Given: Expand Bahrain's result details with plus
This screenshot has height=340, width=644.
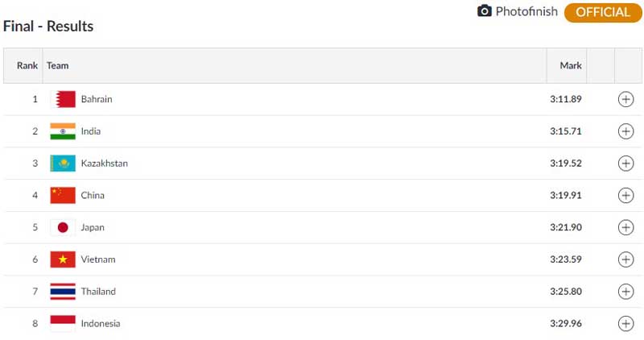Looking at the screenshot, I should point(625,99).
